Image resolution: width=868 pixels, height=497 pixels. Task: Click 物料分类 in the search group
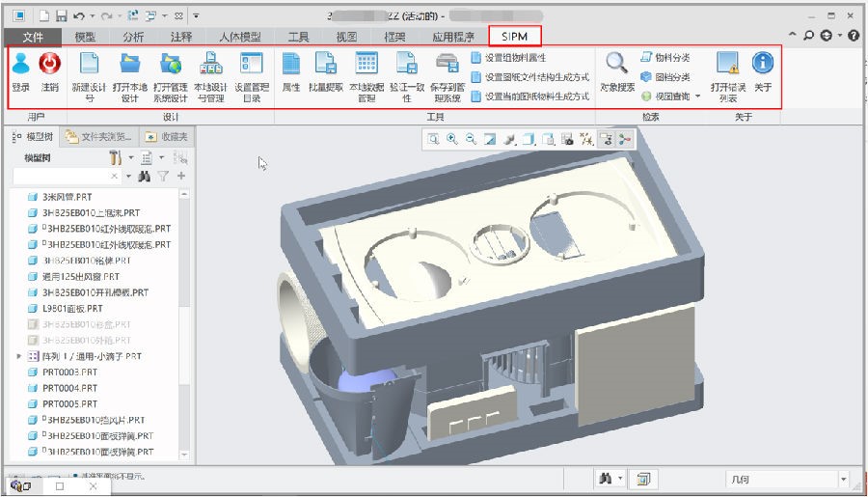click(x=665, y=58)
